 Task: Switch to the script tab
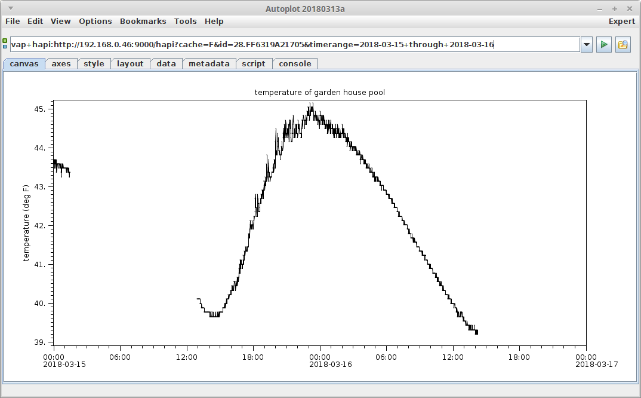click(253, 64)
